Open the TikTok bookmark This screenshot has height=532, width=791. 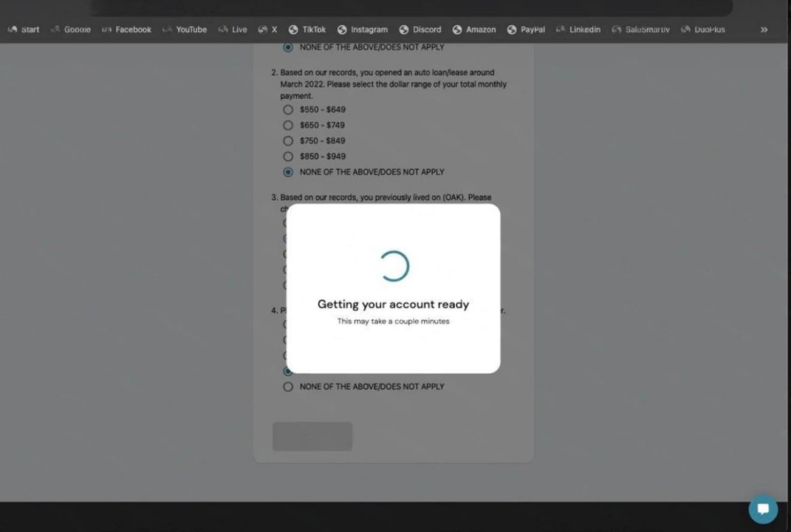point(307,30)
